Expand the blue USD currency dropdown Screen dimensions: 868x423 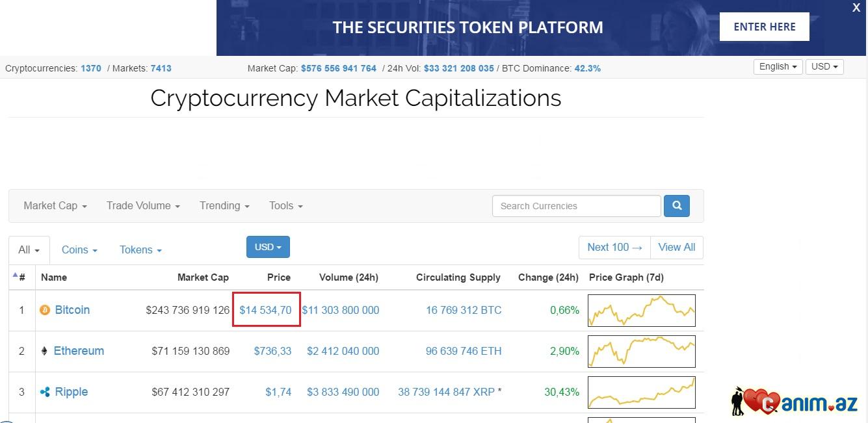coord(268,247)
